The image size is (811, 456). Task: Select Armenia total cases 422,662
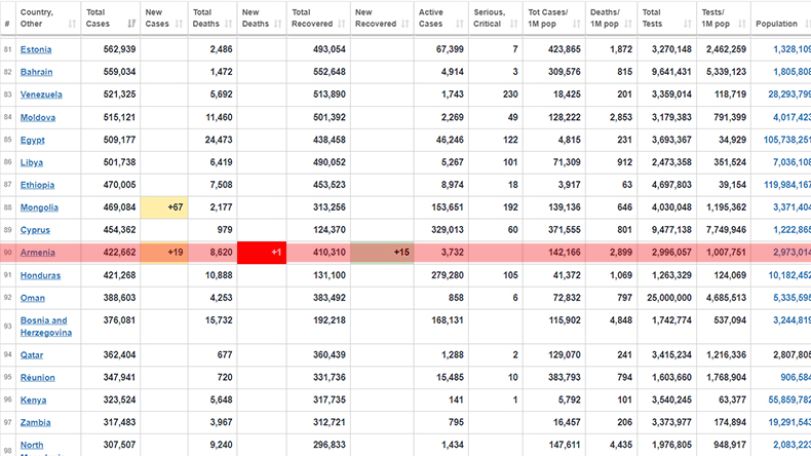tap(119, 253)
